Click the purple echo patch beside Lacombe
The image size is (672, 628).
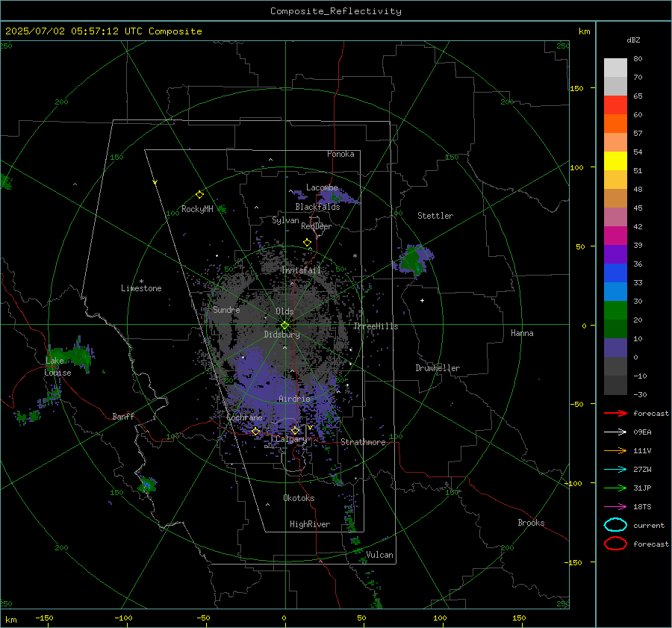coord(337,196)
